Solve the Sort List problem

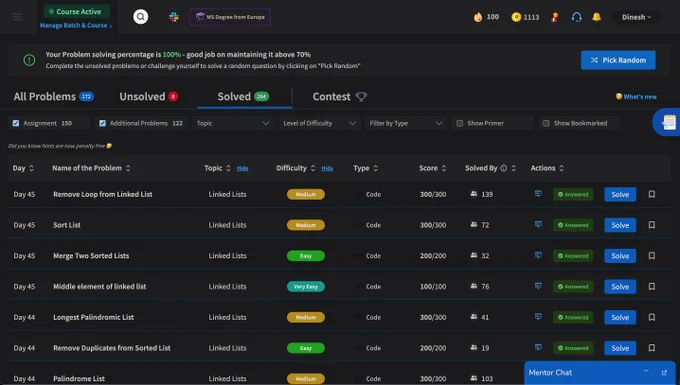[620, 225]
